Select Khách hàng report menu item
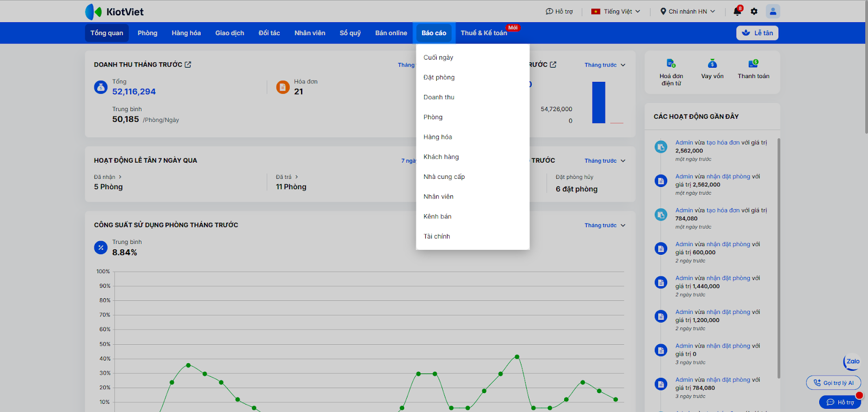The width and height of the screenshot is (868, 412). (473, 157)
